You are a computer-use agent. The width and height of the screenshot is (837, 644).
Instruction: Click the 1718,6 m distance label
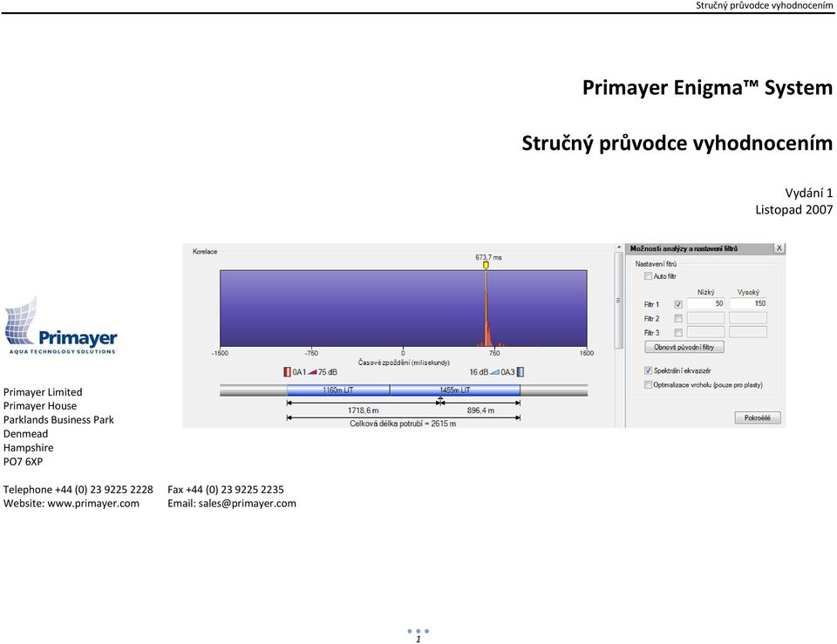(363, 410)
